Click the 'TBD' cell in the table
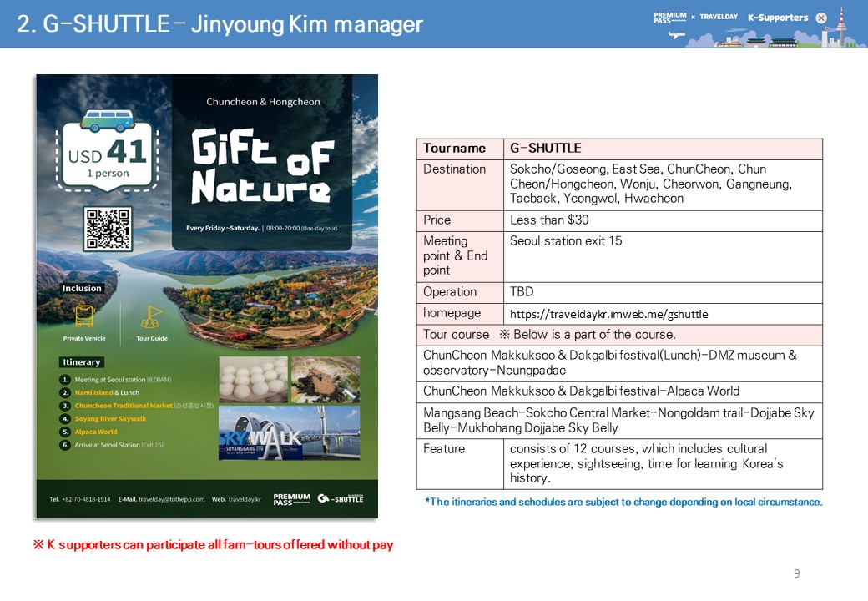The width and height of the screenshot is (868, 601). point(664,293)
